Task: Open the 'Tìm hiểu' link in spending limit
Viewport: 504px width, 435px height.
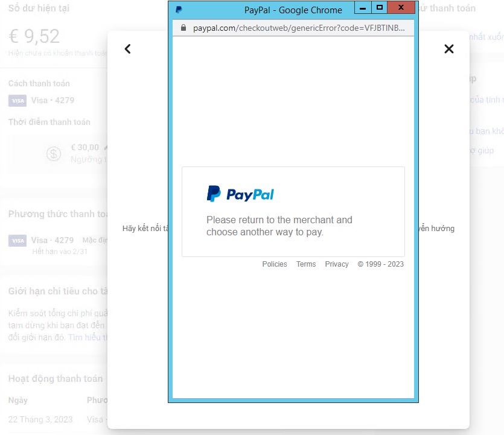Action: pyautogui.click(x=88, y=337)
